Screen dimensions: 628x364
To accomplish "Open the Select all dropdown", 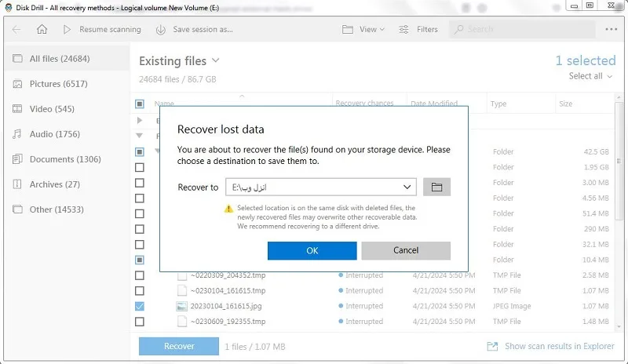I will coord(591,76).
